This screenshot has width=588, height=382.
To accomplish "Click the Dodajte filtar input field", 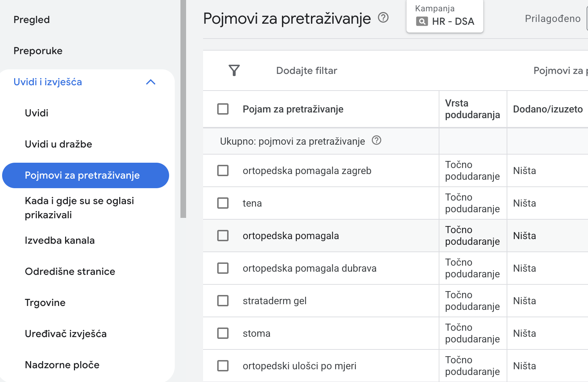I will coord(306,71).
